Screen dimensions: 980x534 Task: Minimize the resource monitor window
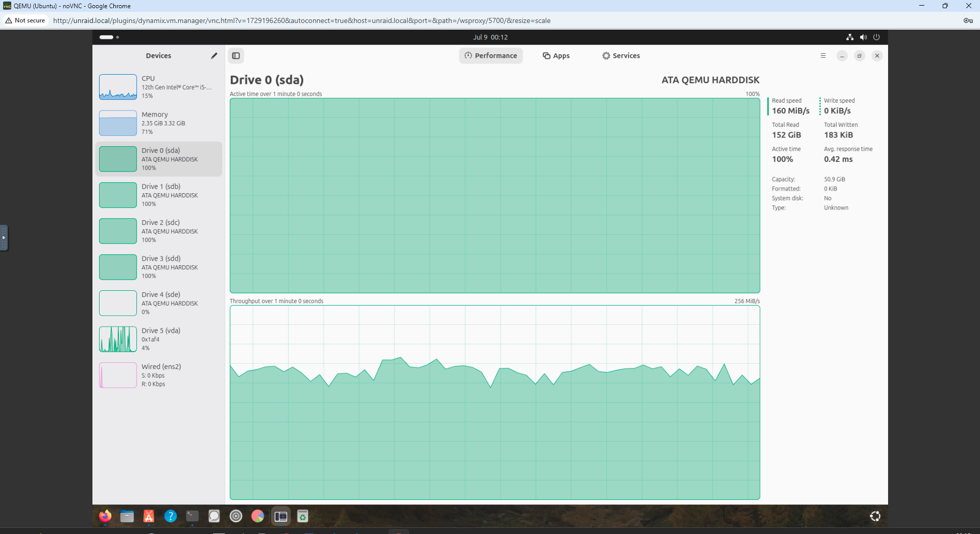click(842, 56)
